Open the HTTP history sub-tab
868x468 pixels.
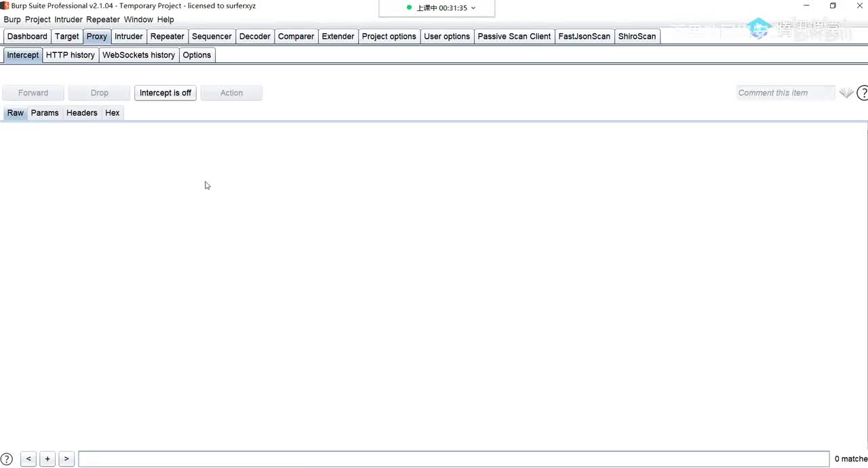(71, 55)
